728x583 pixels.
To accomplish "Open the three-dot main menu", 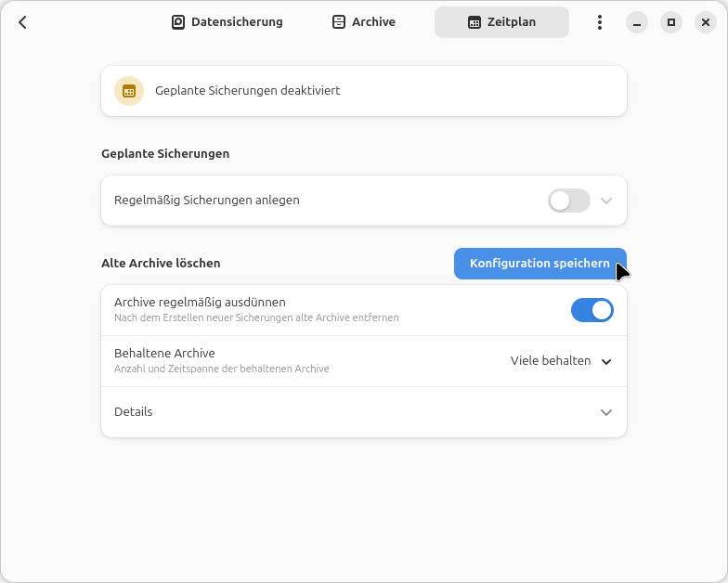I will [600, 22].
